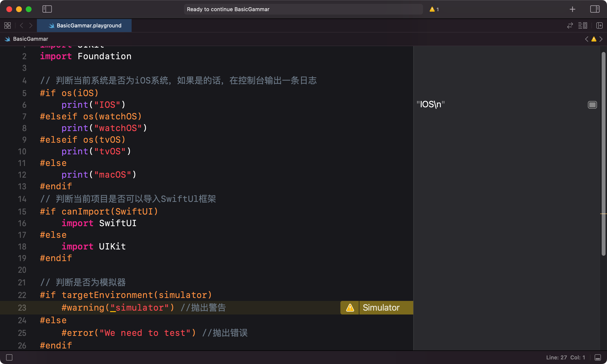Click line number 5 in the gutter

point(24,93)
